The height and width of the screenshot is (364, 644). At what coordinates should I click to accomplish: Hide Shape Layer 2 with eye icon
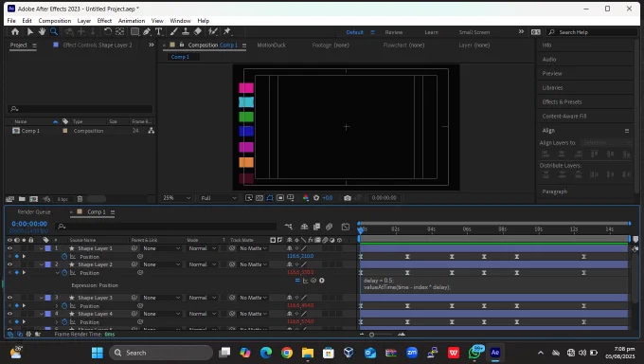(9, 264)
